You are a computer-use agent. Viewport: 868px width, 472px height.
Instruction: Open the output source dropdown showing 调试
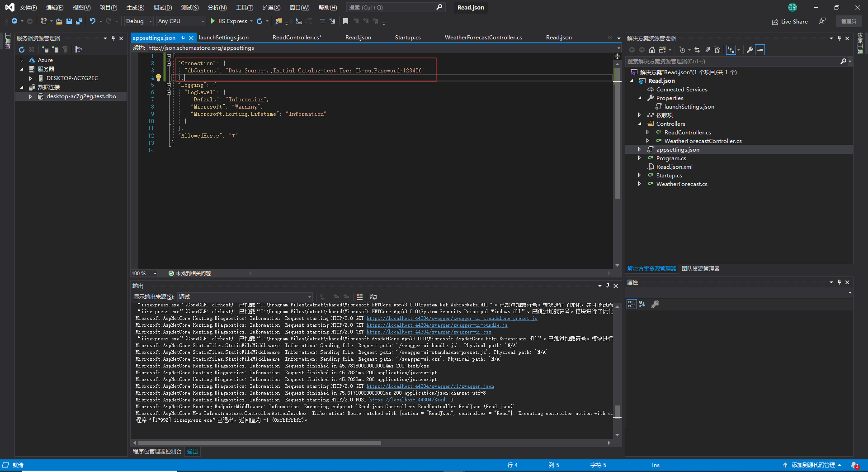tap(245, 297)
